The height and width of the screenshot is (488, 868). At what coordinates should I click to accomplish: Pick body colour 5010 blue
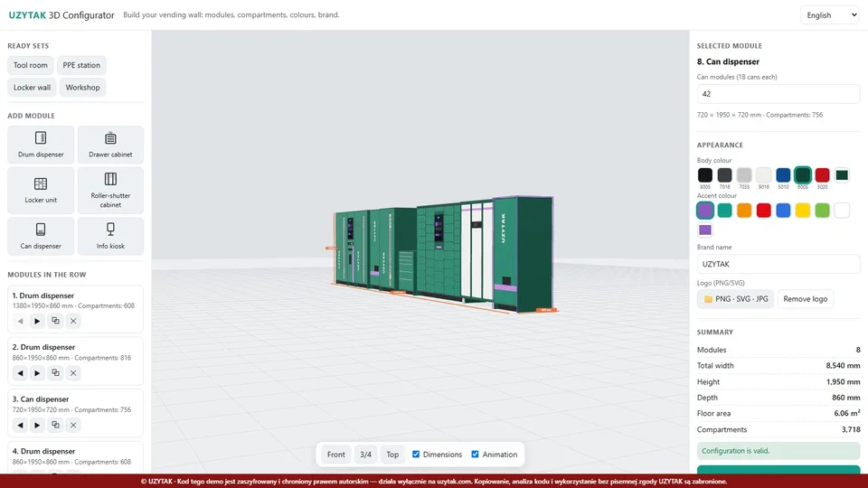[x=783, y=174]
